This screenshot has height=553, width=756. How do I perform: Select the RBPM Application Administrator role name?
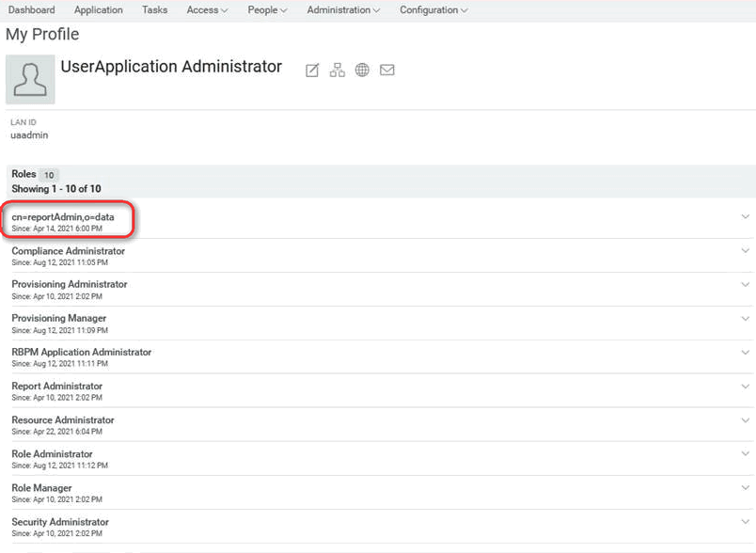point(81,352)
